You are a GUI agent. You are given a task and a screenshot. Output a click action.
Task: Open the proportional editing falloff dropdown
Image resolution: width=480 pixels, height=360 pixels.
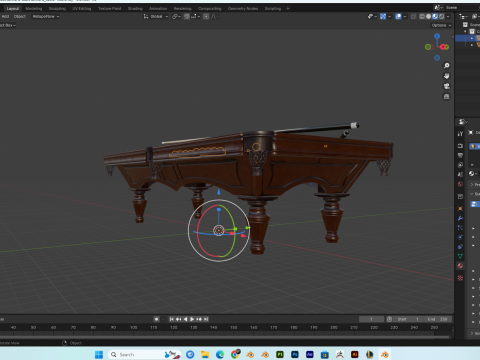[214, 16]
